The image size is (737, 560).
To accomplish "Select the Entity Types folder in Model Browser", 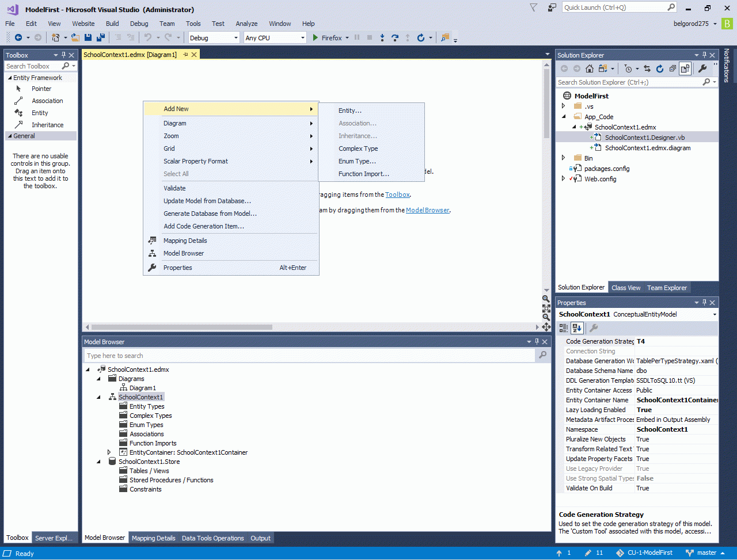I will pos(147,406).
